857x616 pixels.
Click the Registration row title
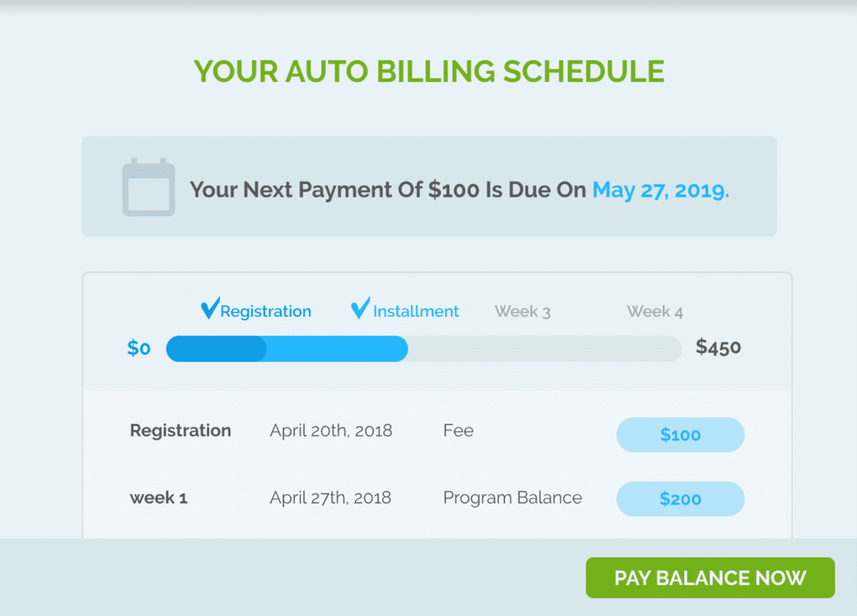(x=180, y=431)
